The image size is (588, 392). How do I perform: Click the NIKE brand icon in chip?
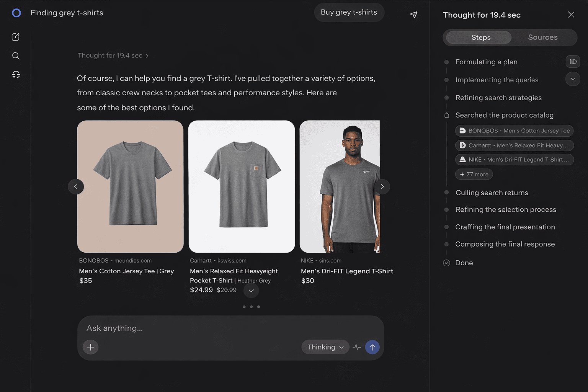(462, 160)
